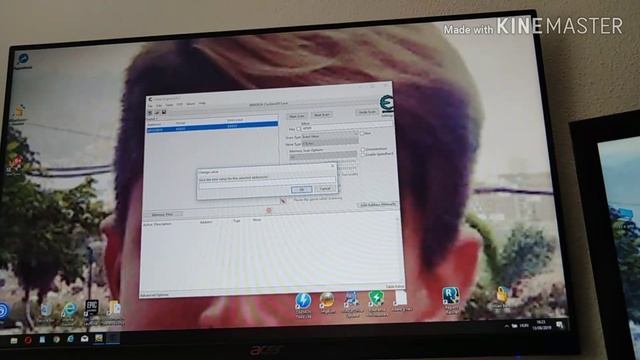Click the Cheat Engine logo settings icon

pyautogui.click(x=386, y=104)
